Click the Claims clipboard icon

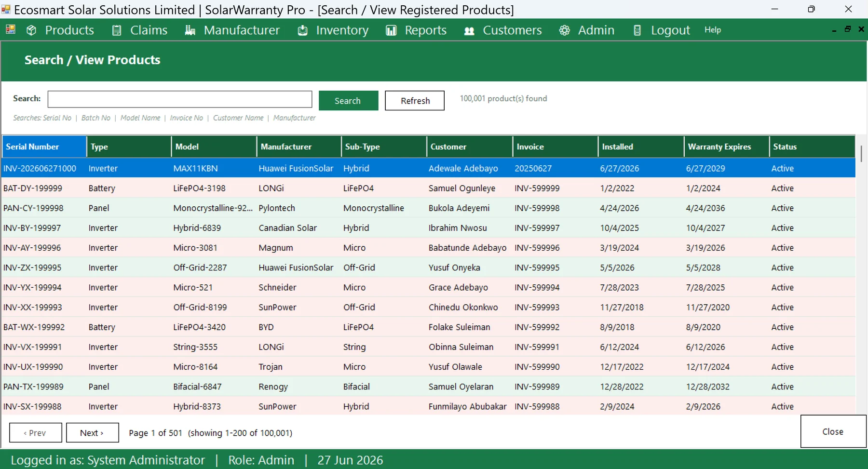pyautogui.click(x=117, y=30)
